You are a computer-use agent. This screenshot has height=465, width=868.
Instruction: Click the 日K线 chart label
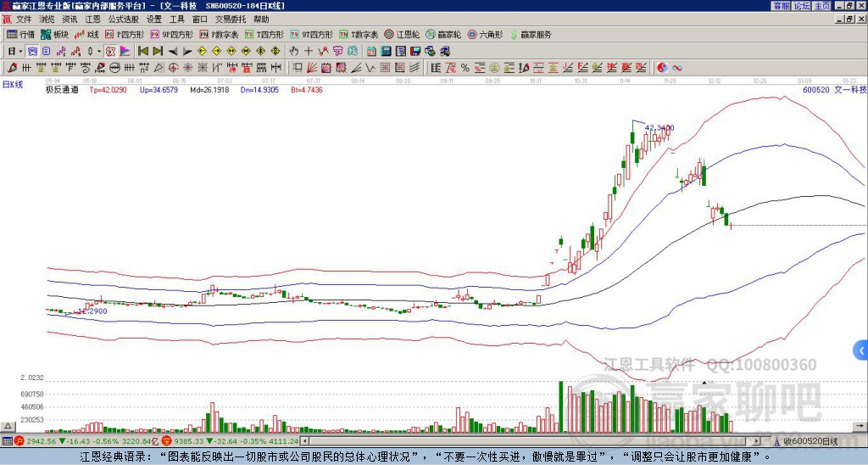coord(13,85)
